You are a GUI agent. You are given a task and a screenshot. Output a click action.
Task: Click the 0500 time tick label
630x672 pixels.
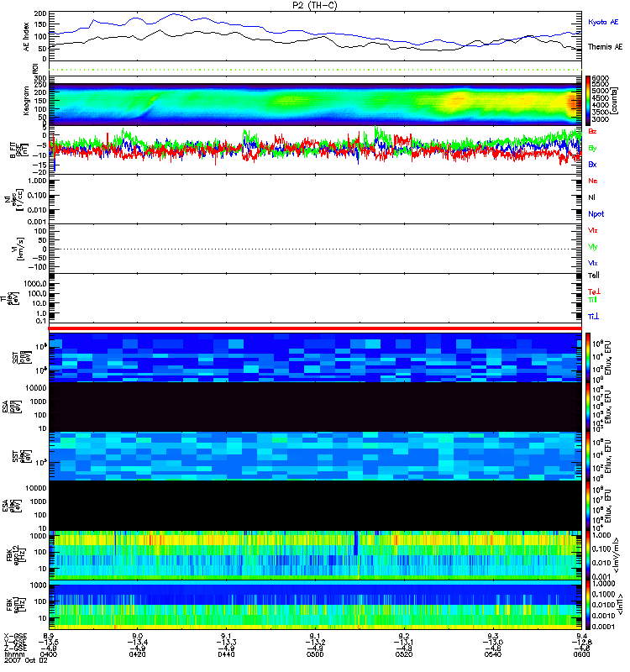(315, 654)
